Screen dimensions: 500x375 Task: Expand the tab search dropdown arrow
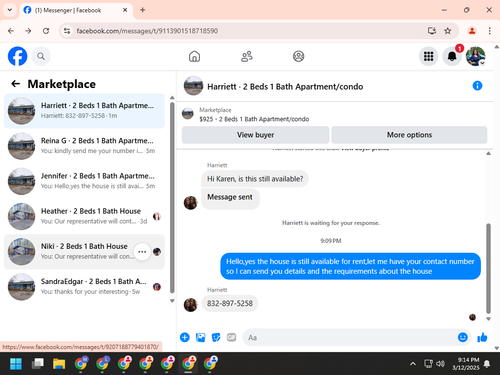(10, 10)
